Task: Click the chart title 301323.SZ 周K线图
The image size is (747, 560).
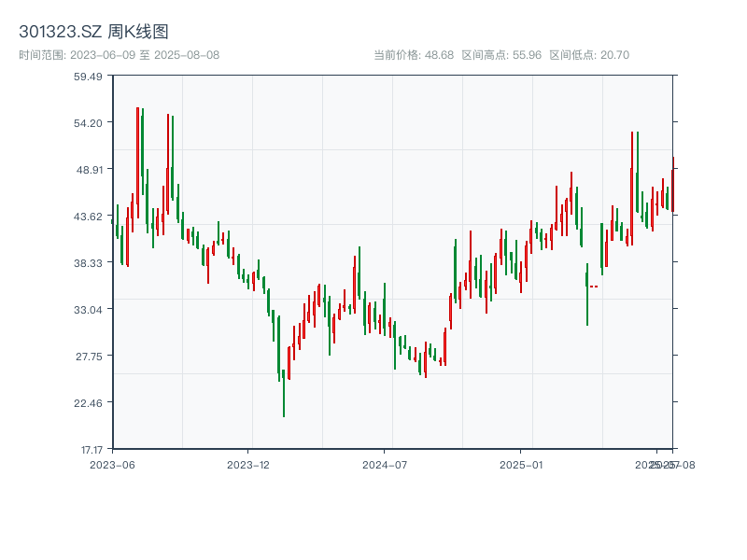Action: click(x=93, y=32)
